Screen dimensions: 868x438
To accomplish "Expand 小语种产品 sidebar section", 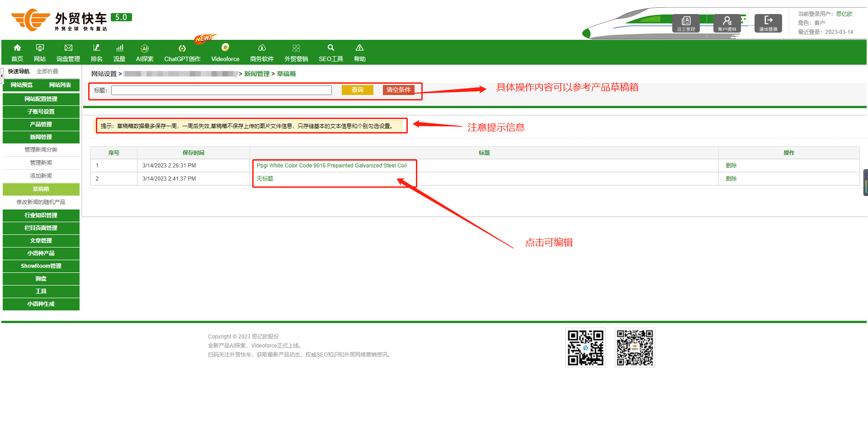I will [x=41, y=253].
